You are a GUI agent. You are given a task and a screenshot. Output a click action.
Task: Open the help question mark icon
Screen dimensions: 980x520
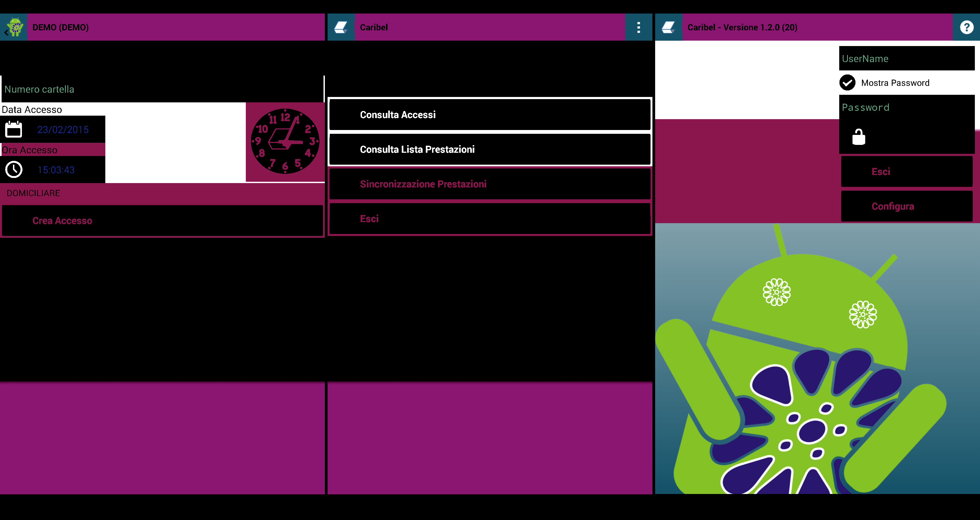pyautogui.click(x=966, y=27)
